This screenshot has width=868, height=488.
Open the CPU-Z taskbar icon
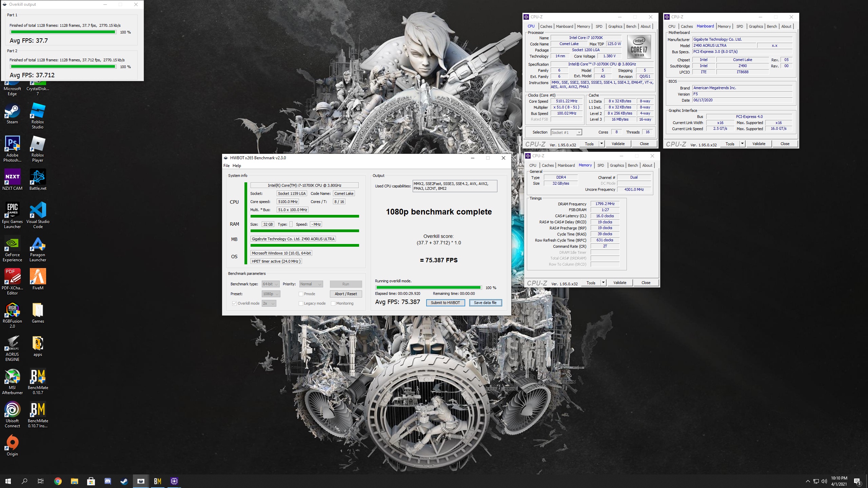coord(174,481)
